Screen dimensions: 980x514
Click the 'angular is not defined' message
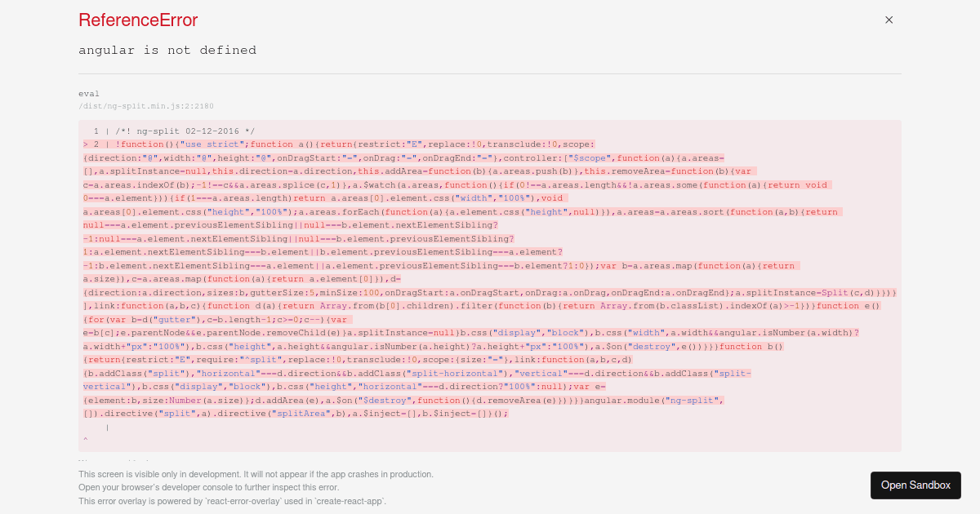pos(167,50)
